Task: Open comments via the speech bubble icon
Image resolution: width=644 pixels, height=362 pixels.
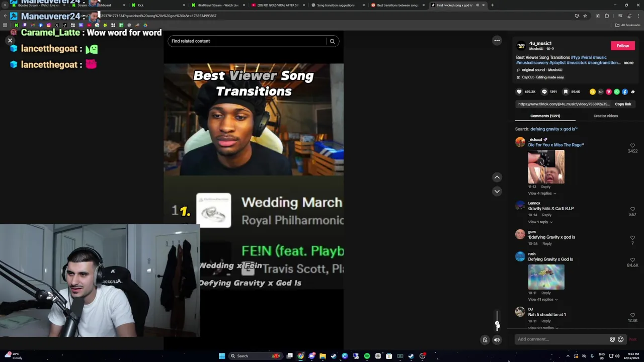Action: click(x=544, y=92)
